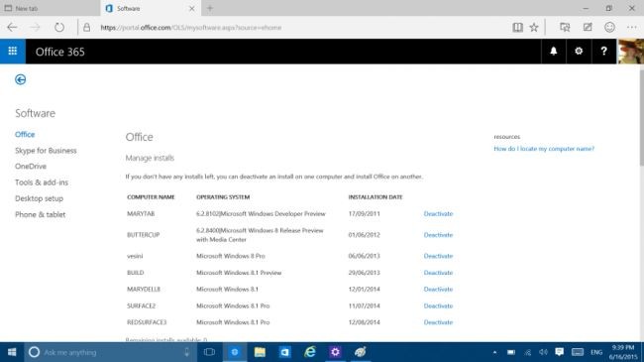Open the taskbar clock and date
The width and height of the screenshot is (644, 362).
623,352
